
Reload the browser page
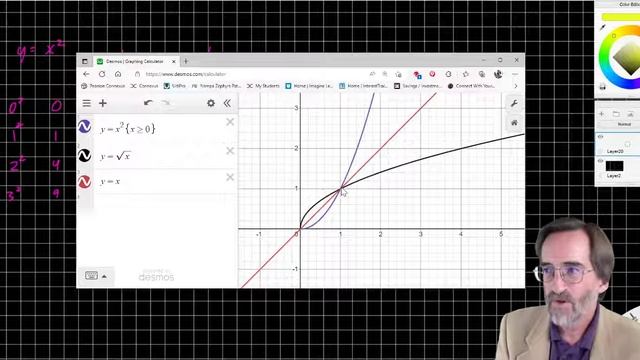(x=102, y=74)
